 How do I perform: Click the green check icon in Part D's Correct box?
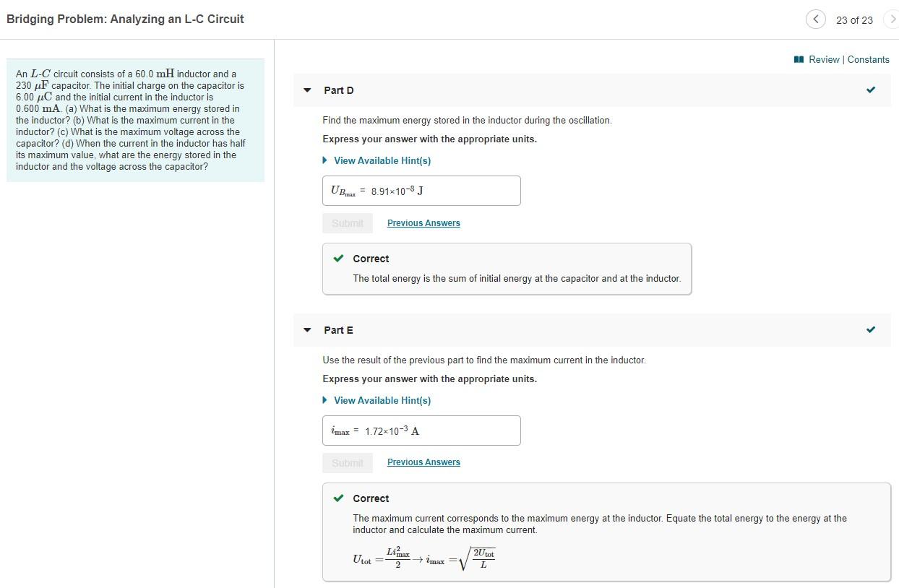[x=338, y=258]
